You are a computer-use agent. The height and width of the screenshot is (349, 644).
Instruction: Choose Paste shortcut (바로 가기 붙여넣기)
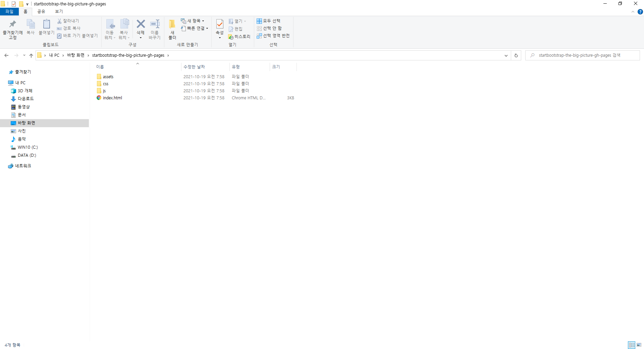click(x=77, y=36)
